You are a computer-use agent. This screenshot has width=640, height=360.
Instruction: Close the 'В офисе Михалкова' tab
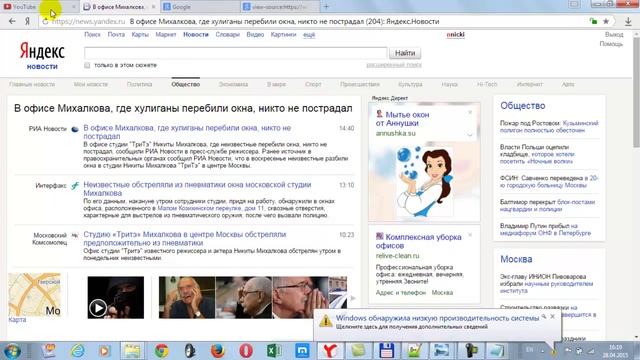click(x=153, y=7)
